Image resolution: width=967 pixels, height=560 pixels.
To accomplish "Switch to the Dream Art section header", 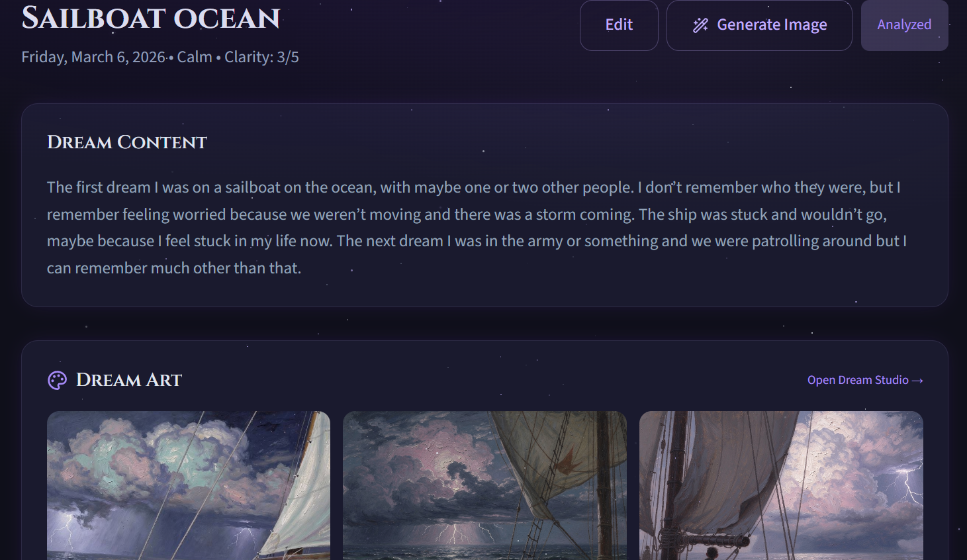I will [129, 380].
